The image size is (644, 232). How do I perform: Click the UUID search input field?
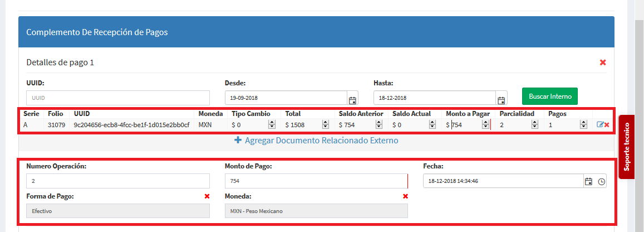118,97
